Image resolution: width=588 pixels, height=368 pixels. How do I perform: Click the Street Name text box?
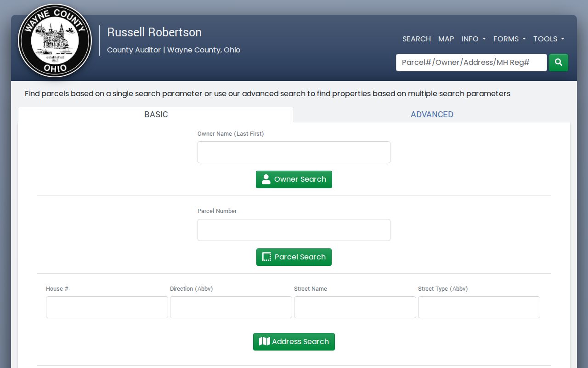pos(355,307)
